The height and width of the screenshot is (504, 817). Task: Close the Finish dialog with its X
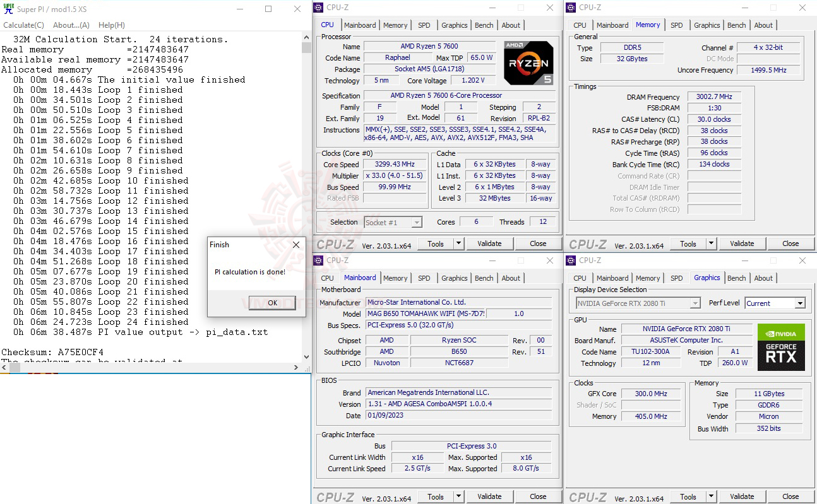click(x=296, y=245)
